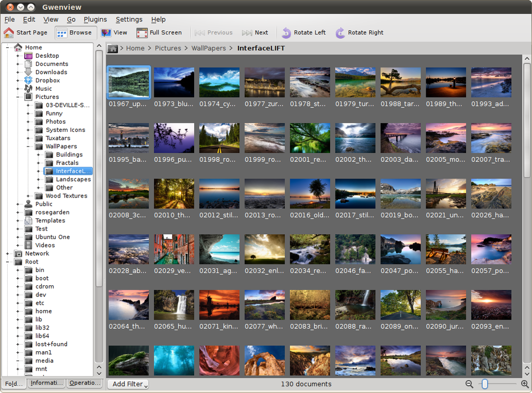The image size is (532, 393).
Task: Open the Start Page
Action: pyautogui.click(x=26, y=32)
